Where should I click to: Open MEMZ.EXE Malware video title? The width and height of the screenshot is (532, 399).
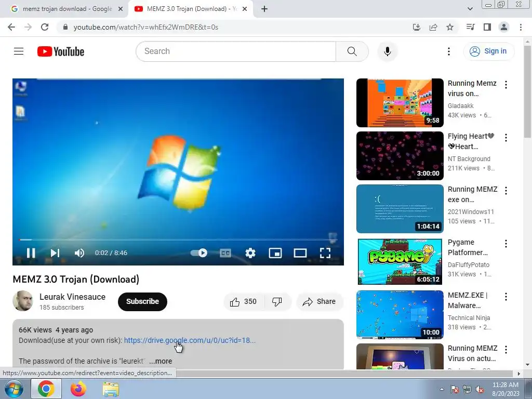[x=468, y=300]
